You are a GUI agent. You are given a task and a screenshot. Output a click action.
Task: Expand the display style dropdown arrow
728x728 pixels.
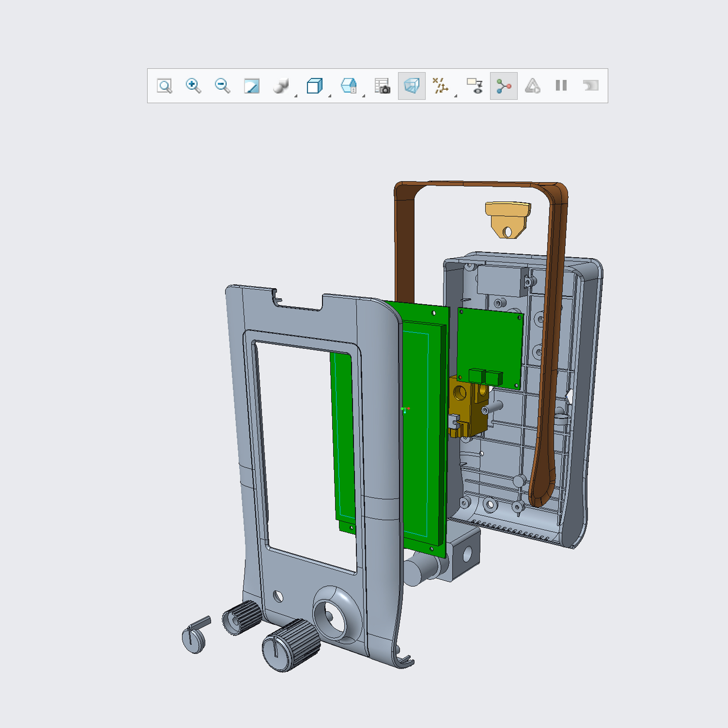click(330, 96)
